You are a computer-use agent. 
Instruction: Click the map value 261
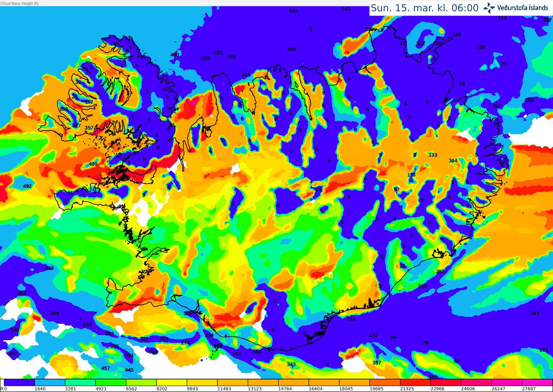(544, 350)
